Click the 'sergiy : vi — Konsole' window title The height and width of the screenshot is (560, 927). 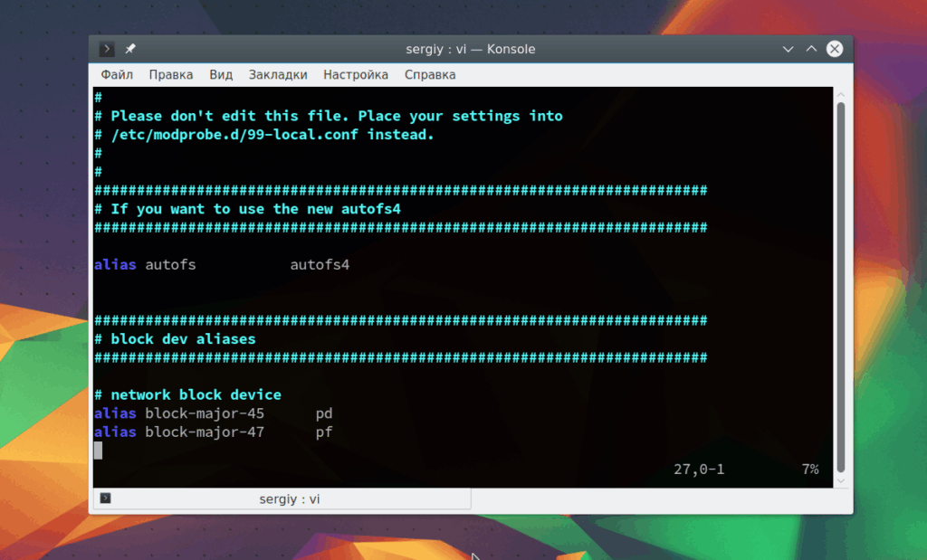(471, 49)
